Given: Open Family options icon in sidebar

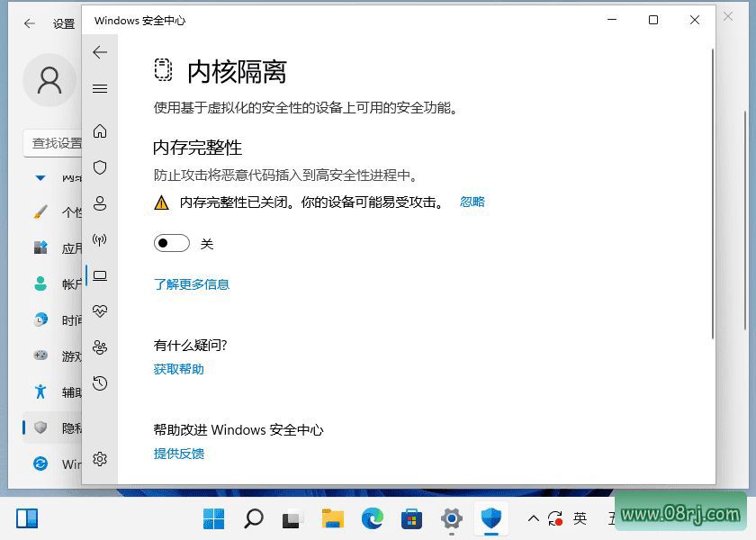Looking at the screenshot, I should tap(100, 347).
